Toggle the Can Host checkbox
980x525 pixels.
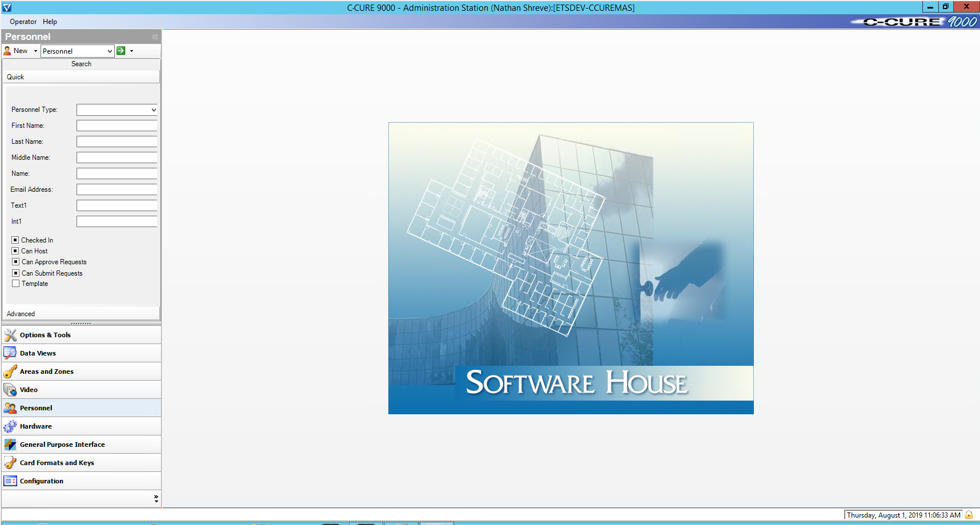[x=15, y=251]
